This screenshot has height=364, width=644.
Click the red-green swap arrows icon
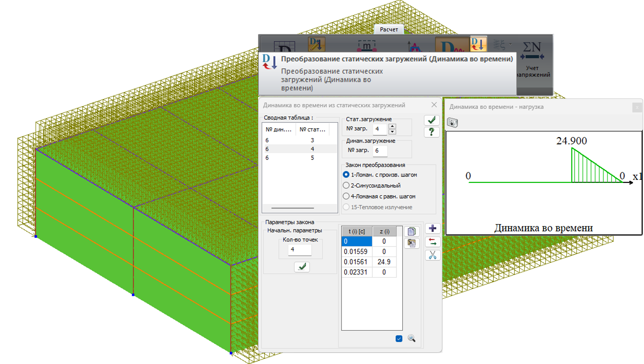click(433, 241)
